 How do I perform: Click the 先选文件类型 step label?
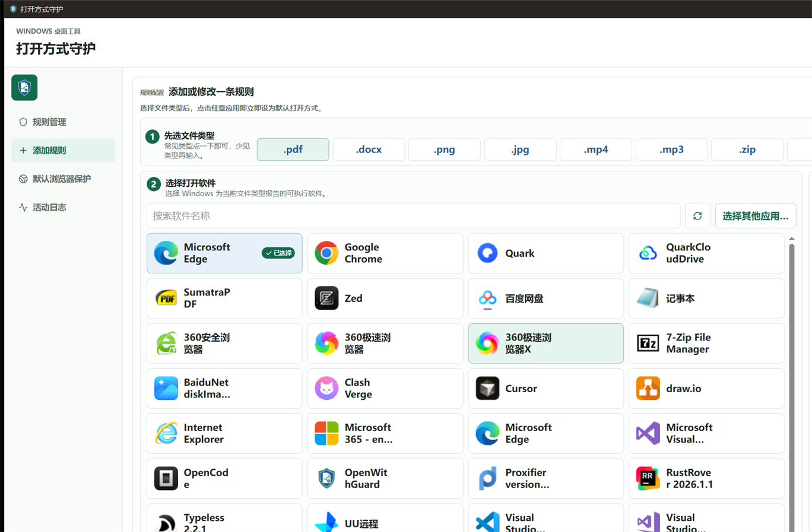(189, 136)
